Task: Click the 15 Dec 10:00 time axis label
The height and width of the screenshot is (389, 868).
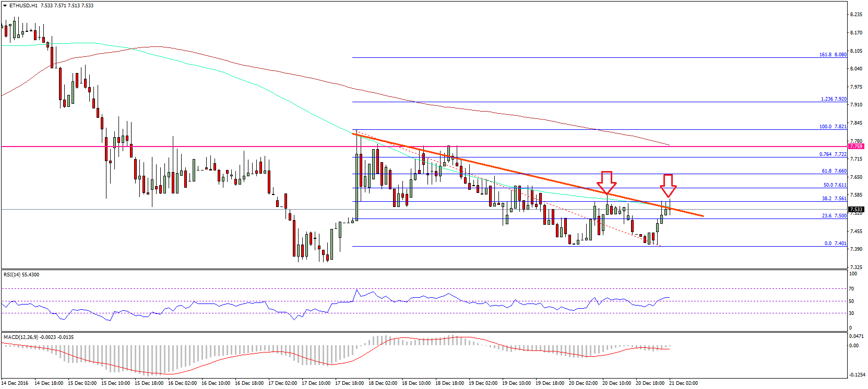Action: click(x=116, y=383)
